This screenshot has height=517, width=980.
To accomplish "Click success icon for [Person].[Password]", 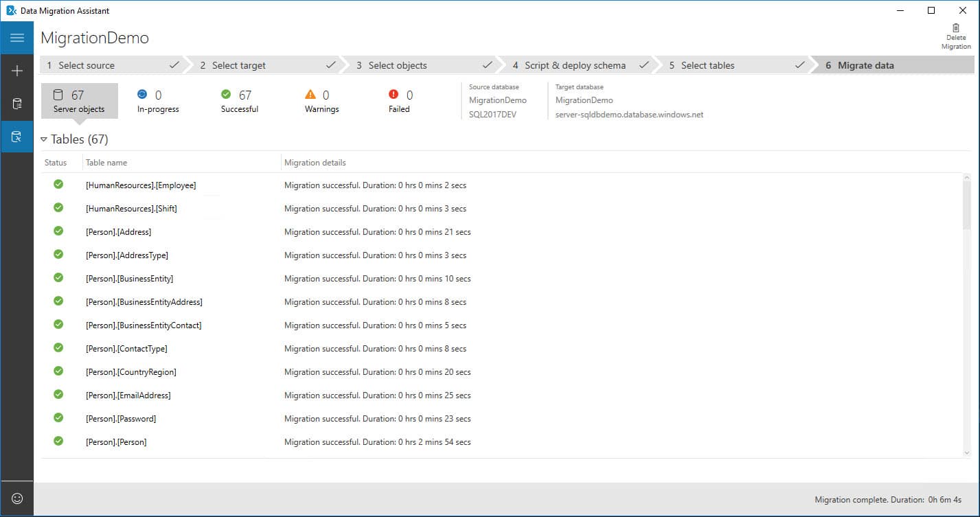I will coord(58,417).
